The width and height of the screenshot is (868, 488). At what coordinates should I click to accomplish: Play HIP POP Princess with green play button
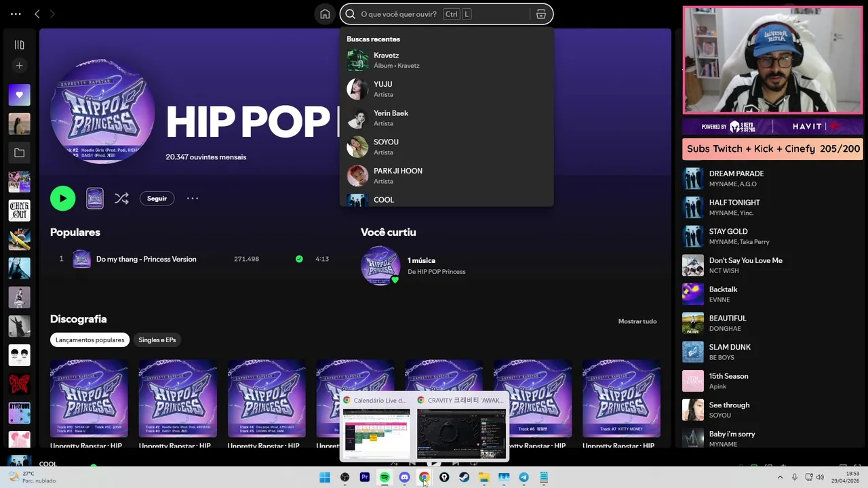62,199
